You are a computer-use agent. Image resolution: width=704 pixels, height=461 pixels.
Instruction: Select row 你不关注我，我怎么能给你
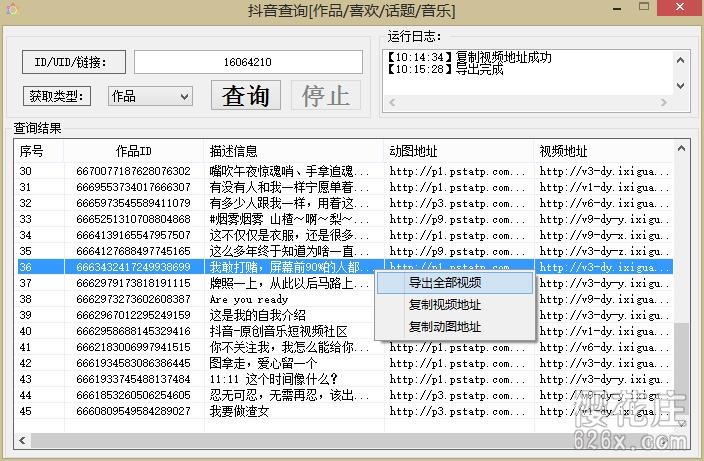pos(345,347)
